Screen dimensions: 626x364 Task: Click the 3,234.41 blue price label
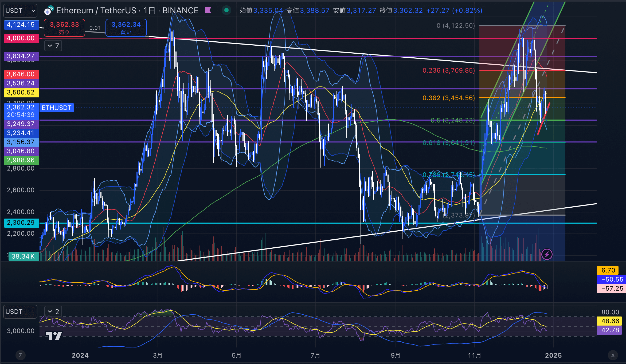[x=21, y=133]
